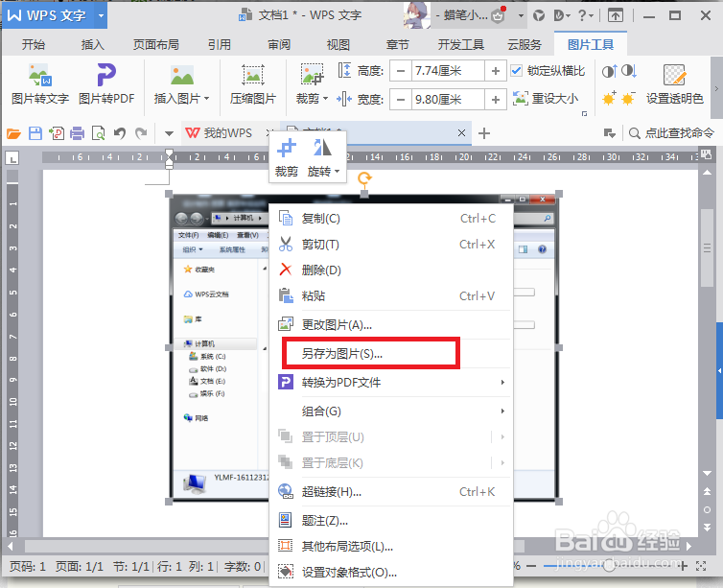Select 粘贴 from context menu
This screenshot has height=588, width=723.
(391, 296)
